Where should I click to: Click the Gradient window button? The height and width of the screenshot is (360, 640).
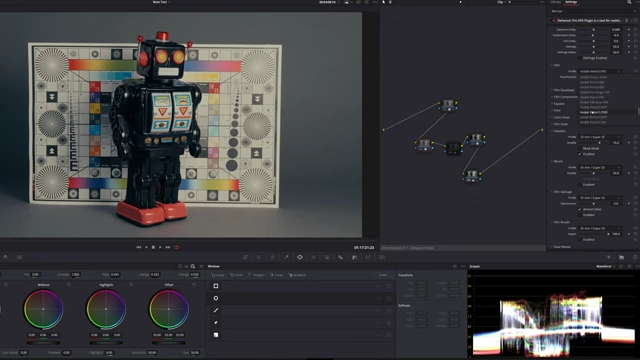[297, 275]
